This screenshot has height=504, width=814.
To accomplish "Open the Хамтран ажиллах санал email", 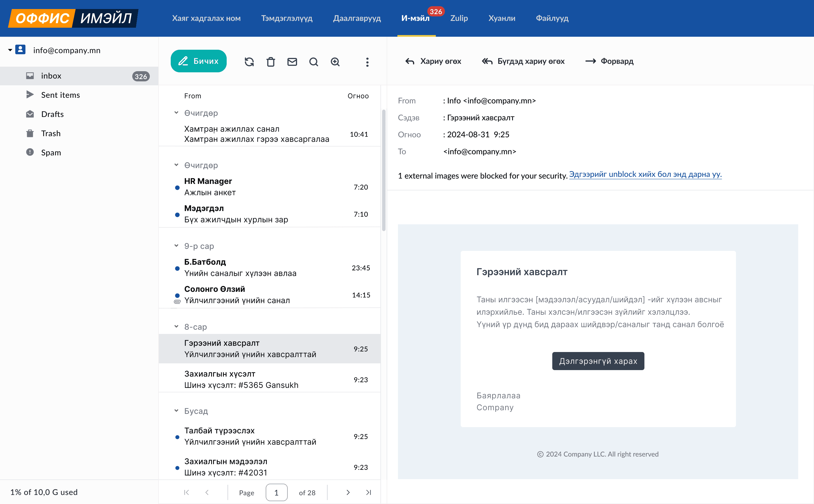I will (269, 134).
